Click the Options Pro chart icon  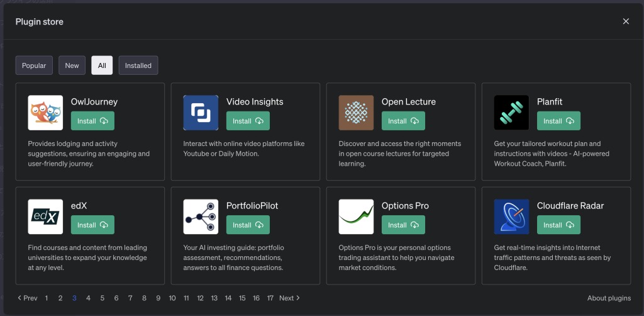(x=356, y=217)
